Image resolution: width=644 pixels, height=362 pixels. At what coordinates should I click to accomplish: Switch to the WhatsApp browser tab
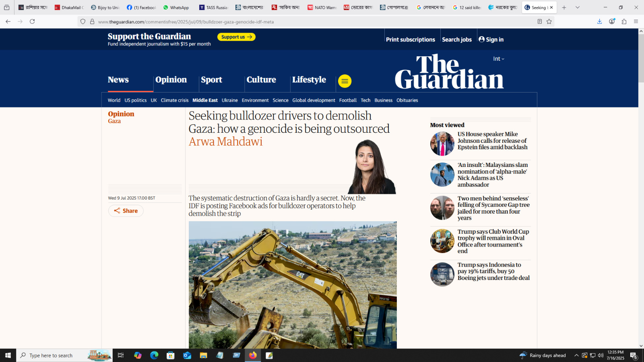pyautogui.click(x=176, y=8)
